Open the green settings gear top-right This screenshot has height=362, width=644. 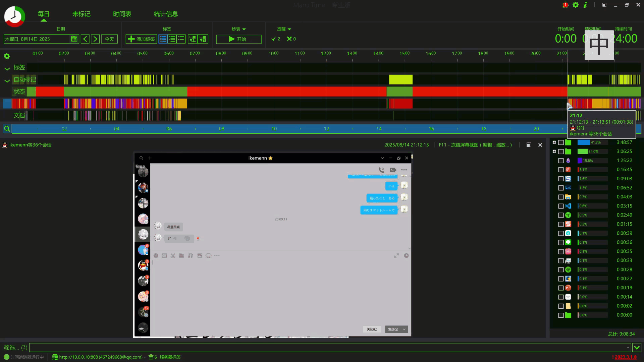coord(576,5)
